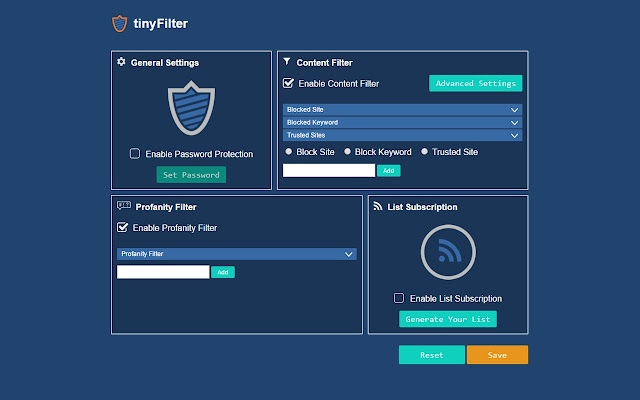
Task: Click the Save button
Action: [497, 355]
